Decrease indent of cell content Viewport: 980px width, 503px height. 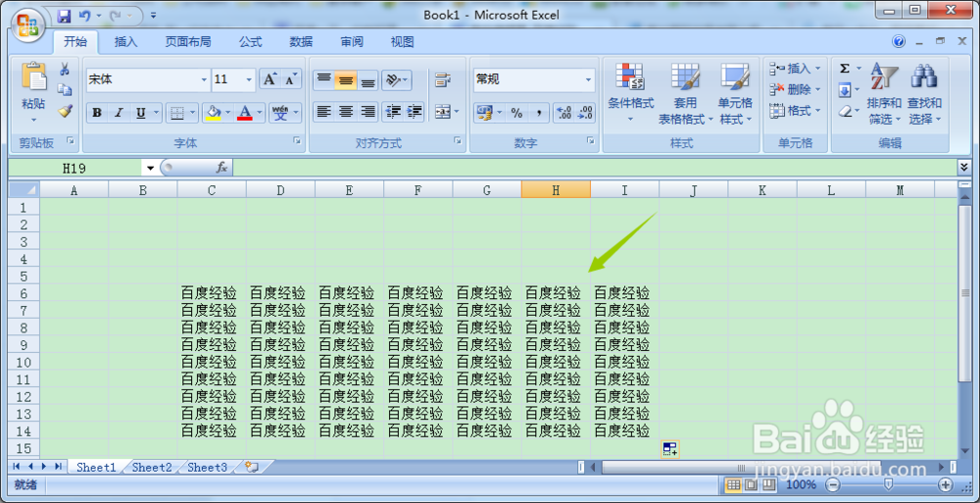tap(393, 112)
